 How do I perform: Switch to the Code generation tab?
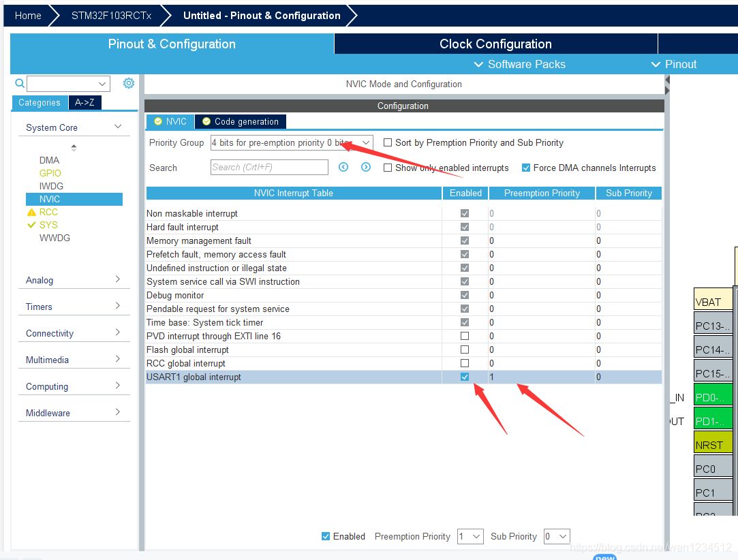coord(241,121)
